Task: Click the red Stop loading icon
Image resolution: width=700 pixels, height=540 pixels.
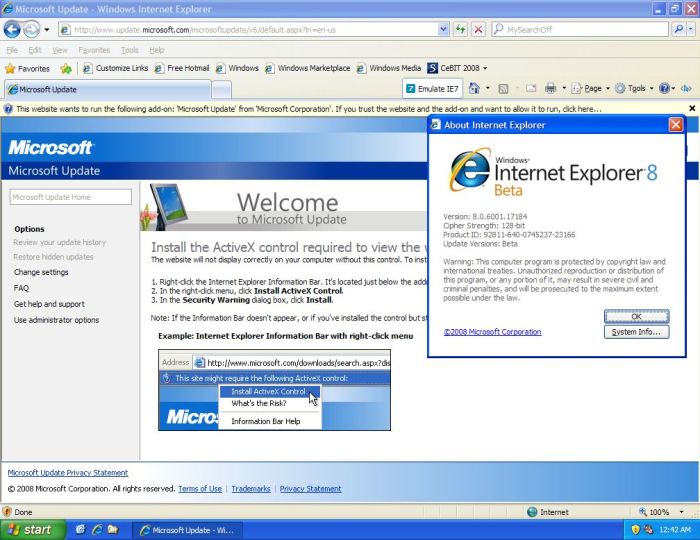Action: click(x=478, y=29)
